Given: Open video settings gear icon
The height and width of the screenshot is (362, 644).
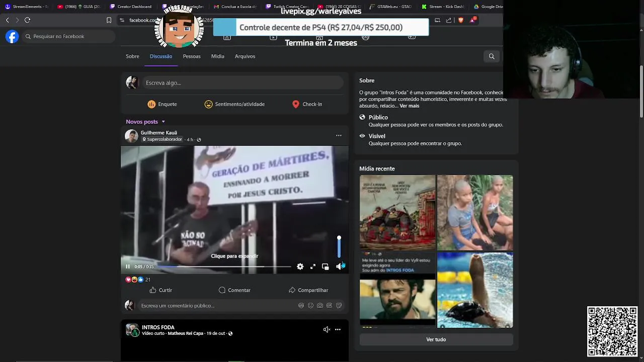Looking at the screenshot, I should click(300, 266).
